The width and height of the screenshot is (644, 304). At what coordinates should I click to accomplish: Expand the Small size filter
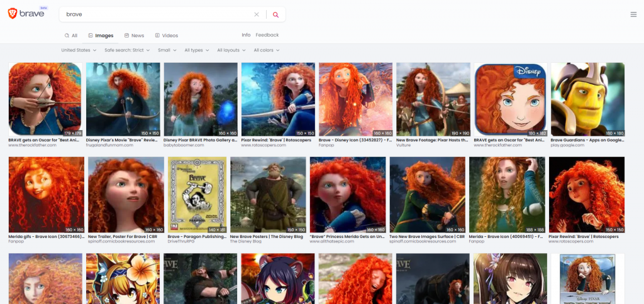point(167,50)
